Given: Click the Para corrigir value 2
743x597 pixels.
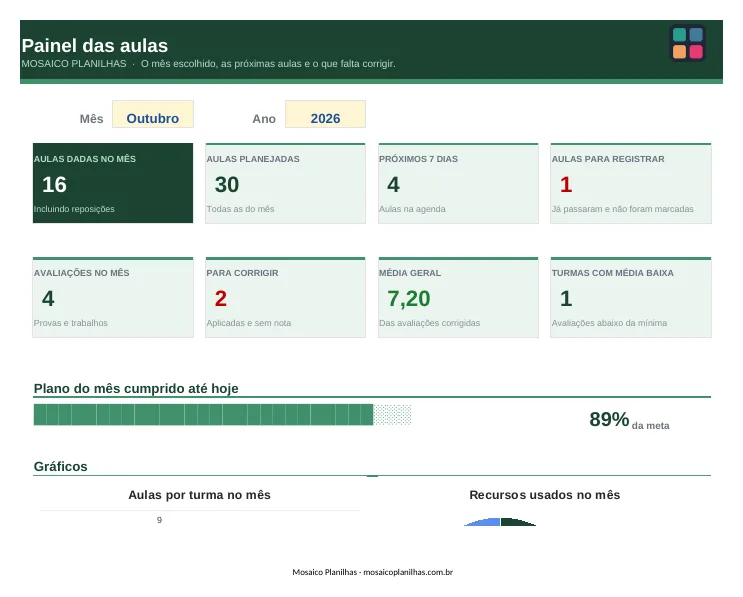Looking at the screenshot, I should pyautogui.click(x=220, y=298).
